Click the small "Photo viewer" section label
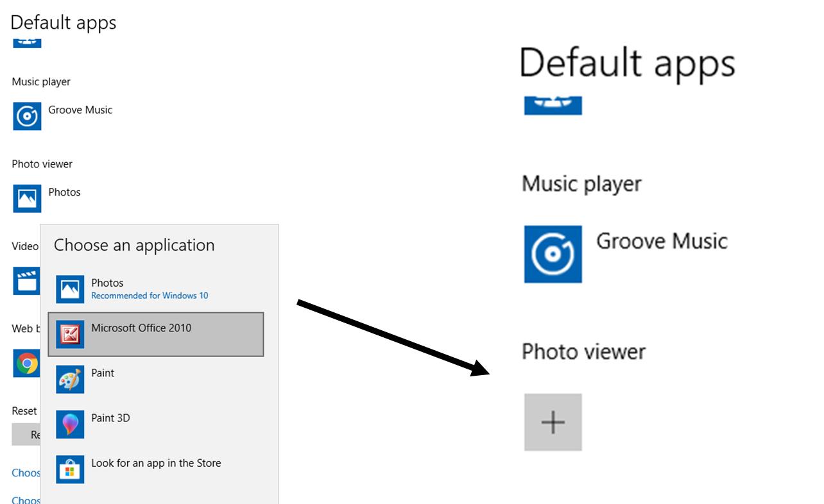This screenshot has width=824, height=504. [42, 164]
